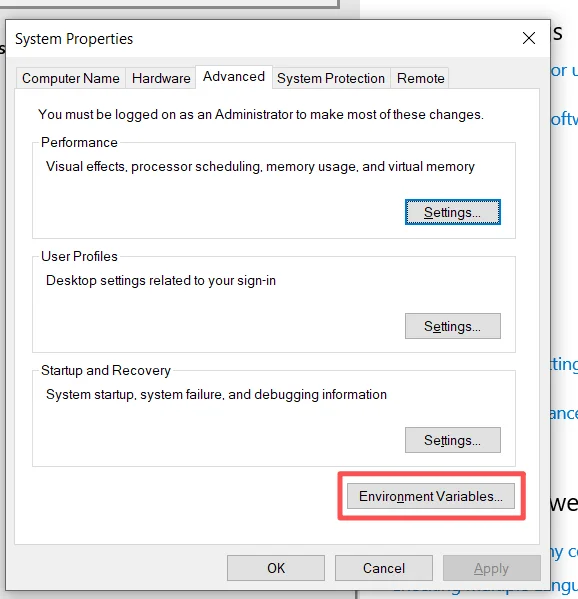Click the Environment Variables button
Screen dimensions: 578x599
[431, 496]
